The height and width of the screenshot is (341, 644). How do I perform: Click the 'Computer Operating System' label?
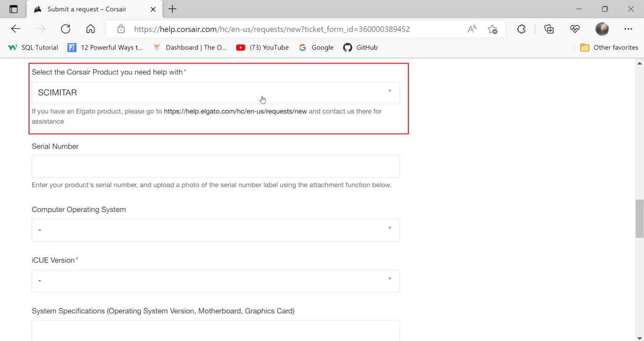click(79, 209)
